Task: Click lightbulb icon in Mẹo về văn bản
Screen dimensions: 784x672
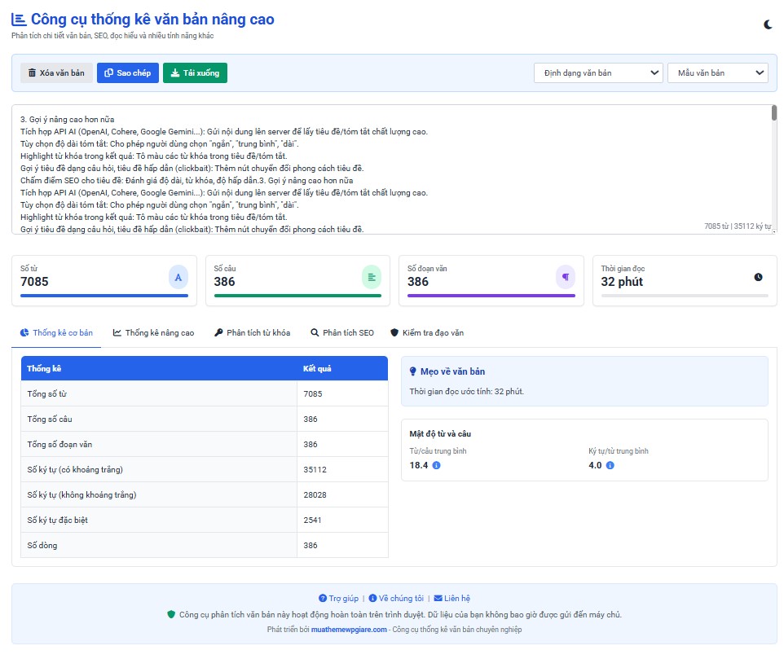Action: pos(412,371)
